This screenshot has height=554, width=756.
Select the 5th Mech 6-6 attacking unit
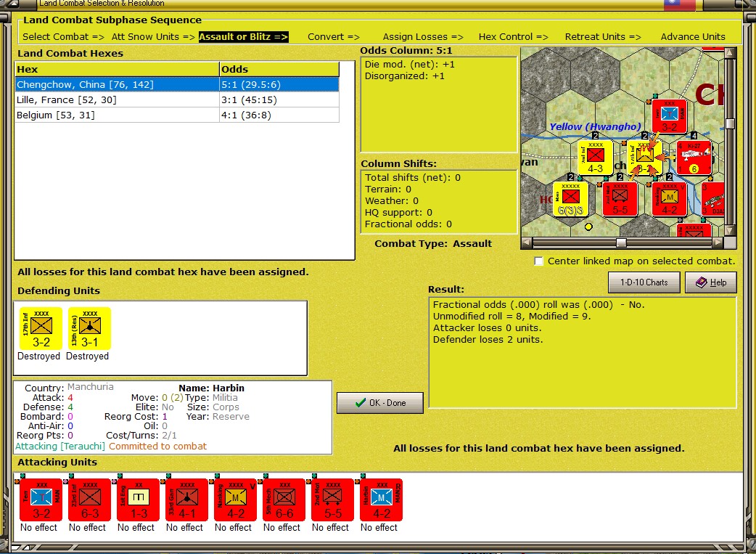pyautogui.click(x=284, y=500)
